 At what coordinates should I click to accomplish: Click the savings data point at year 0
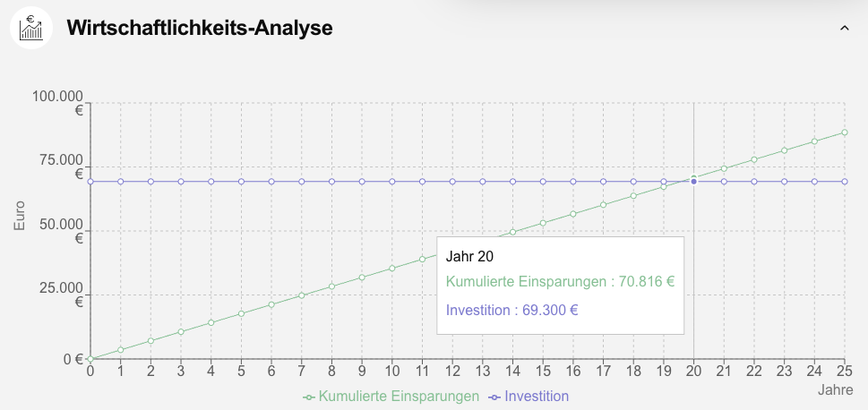[90, 359]
